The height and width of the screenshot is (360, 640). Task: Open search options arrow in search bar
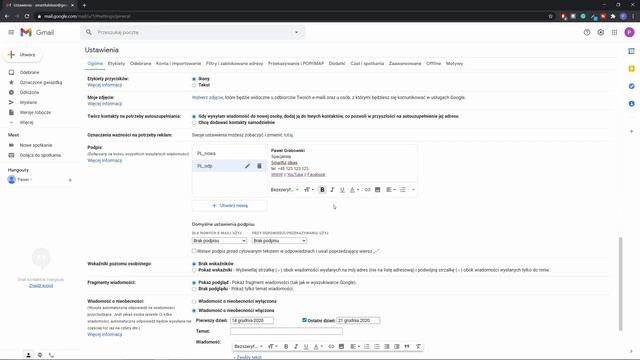click(x=296, y=32)
